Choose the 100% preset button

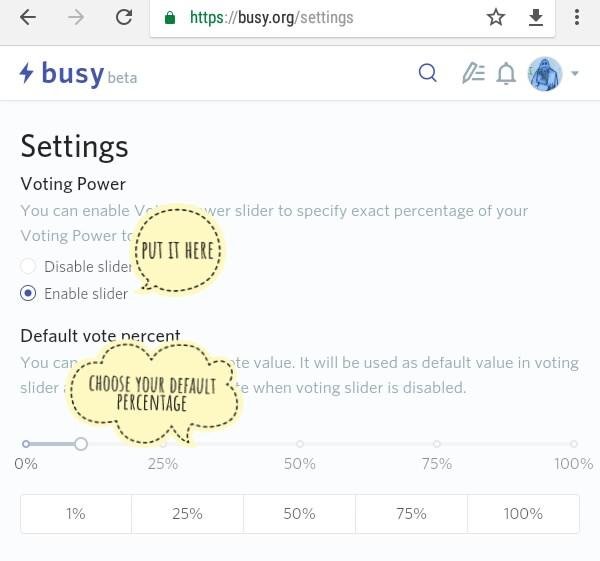[x=523, y=514]
